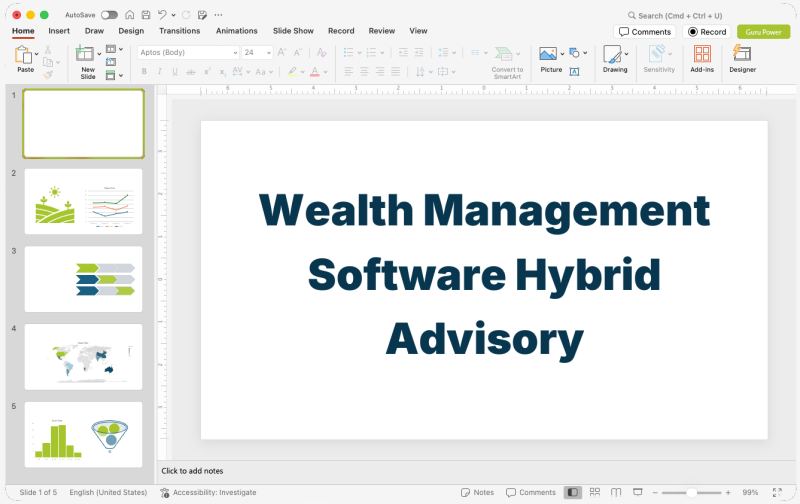Toggle the AutoSave switch
Screen dimensions: 800x504
109,15
